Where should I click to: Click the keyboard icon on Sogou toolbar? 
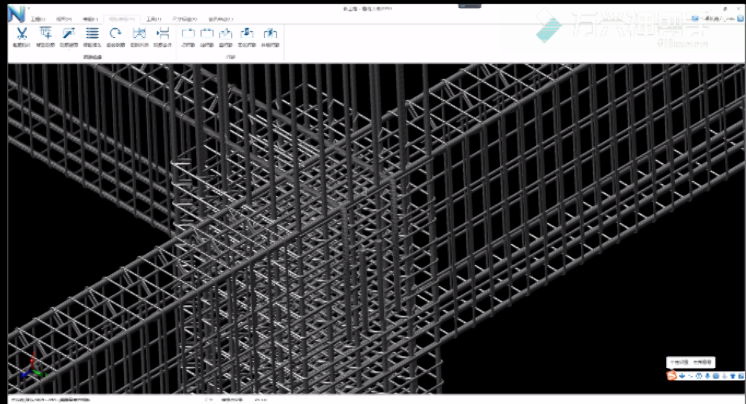pos(716,376)
